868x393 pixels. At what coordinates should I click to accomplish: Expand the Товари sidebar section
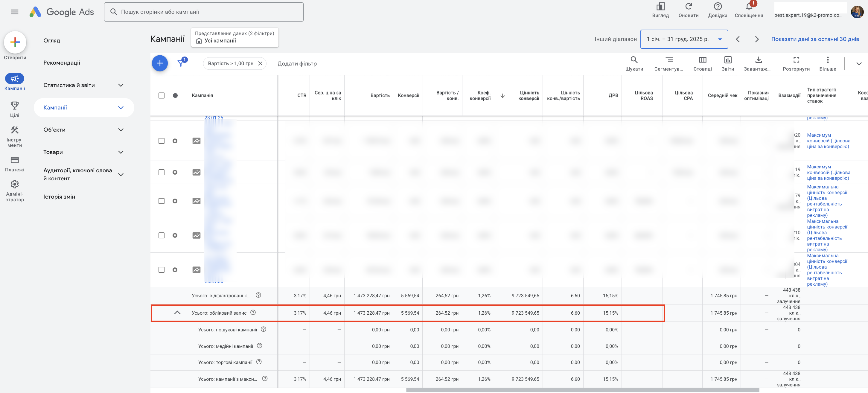(x=121, y=152)
